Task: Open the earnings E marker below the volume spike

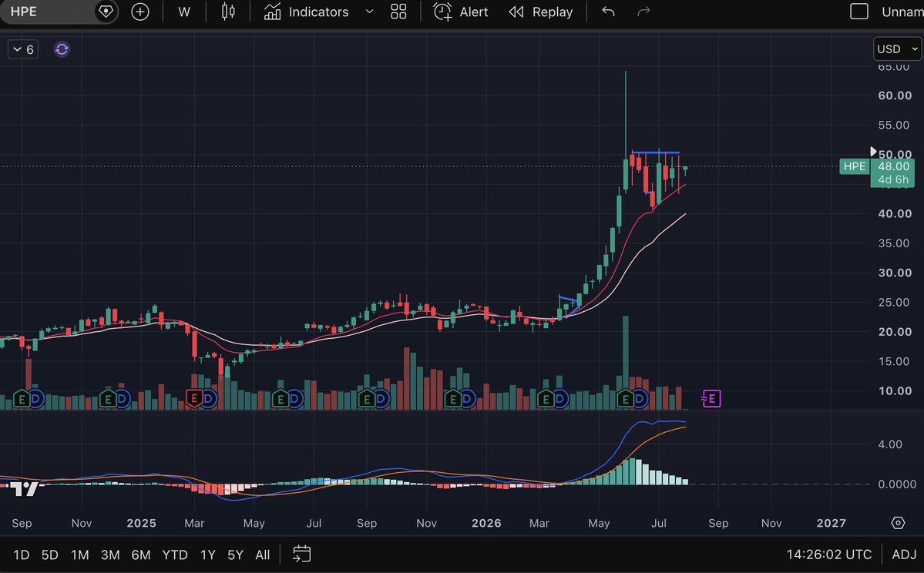Action: [x=625, y=399]
